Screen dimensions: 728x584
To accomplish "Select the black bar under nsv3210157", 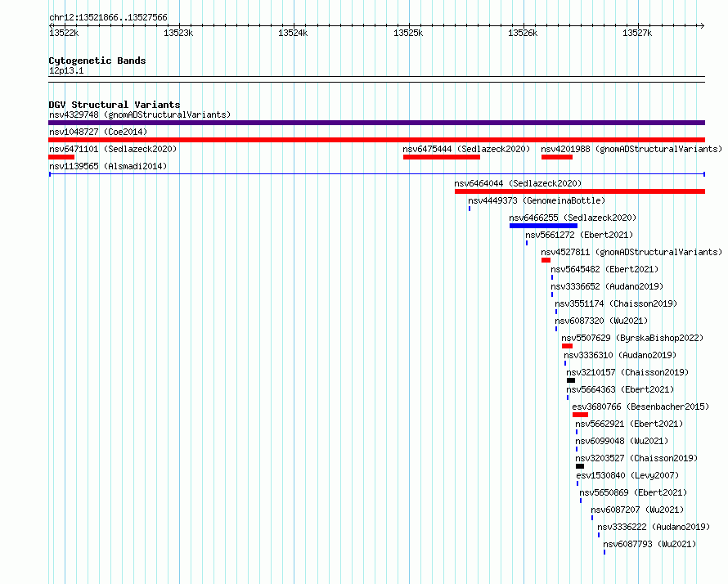I will 571,380.
